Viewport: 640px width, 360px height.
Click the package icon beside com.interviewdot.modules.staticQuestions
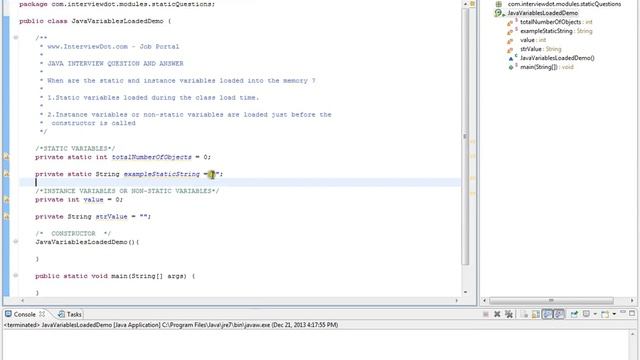(499, 4)
